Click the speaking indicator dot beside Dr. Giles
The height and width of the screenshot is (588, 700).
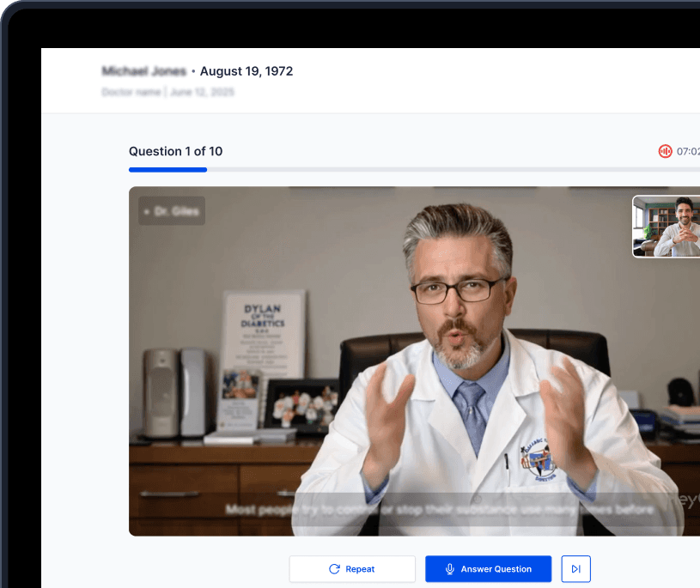coord(148,210)
